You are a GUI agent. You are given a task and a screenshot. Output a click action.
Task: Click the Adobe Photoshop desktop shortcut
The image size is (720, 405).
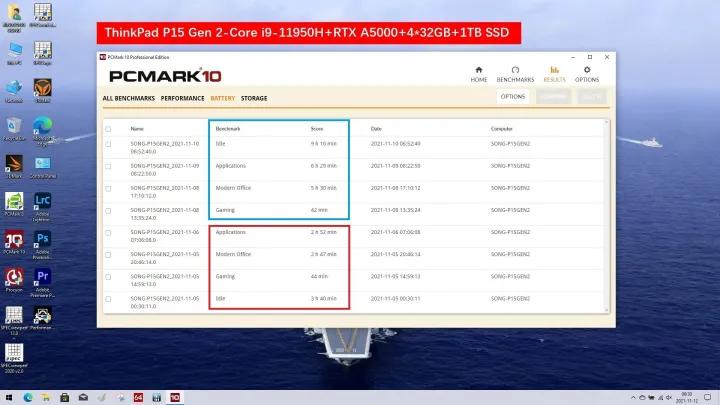43,245
